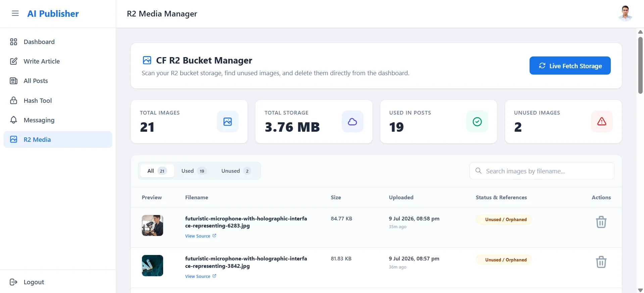The image size is (644, 293).
Task: Click Live Fetch Storage button
Action: tap(570, 66)
